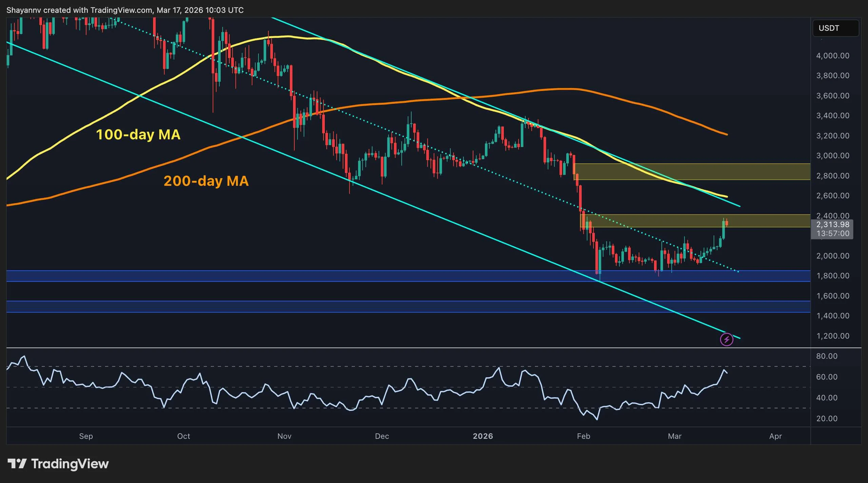Click the 100-day MA text label
Screen dimensions: 868x483
point(139,135)
